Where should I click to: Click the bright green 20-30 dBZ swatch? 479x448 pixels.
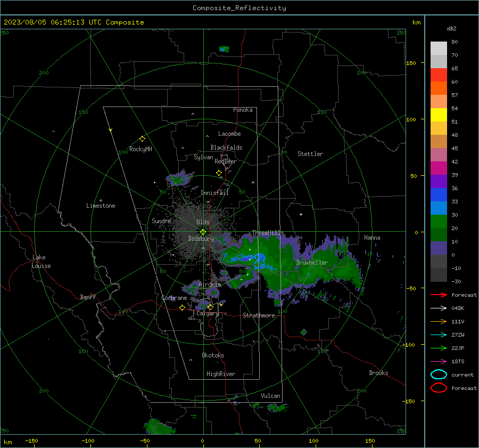pyautogui.click(x=439, y=221)
